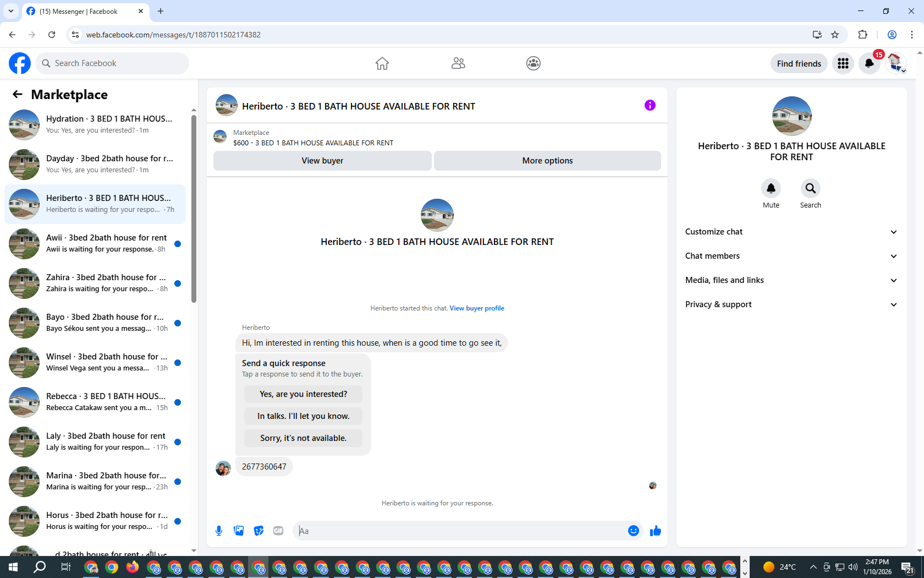This screenshot has width=924, height=578.
Task: Mute this conversation with bell icon
Action: coord(771,188)
